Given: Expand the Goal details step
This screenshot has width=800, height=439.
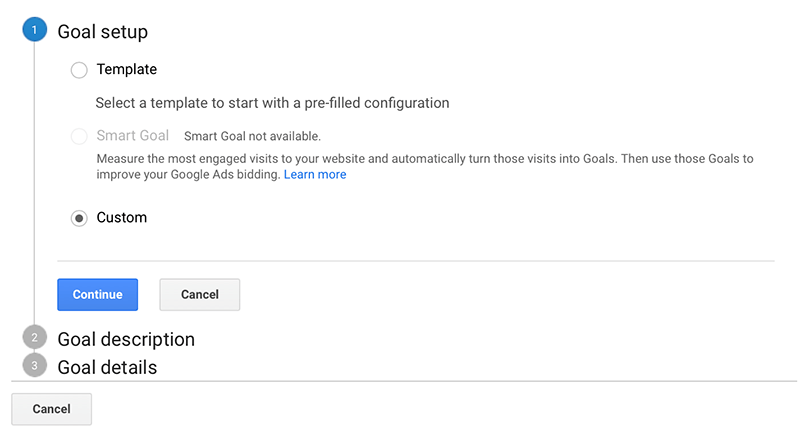Looking at the screenshot, I should 107,367.
